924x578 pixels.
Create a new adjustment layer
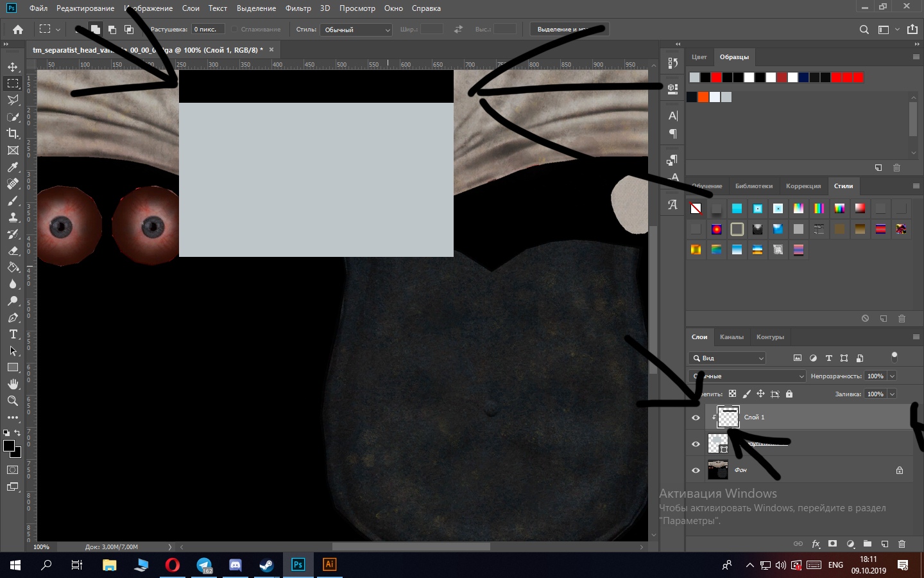(850, 544)
